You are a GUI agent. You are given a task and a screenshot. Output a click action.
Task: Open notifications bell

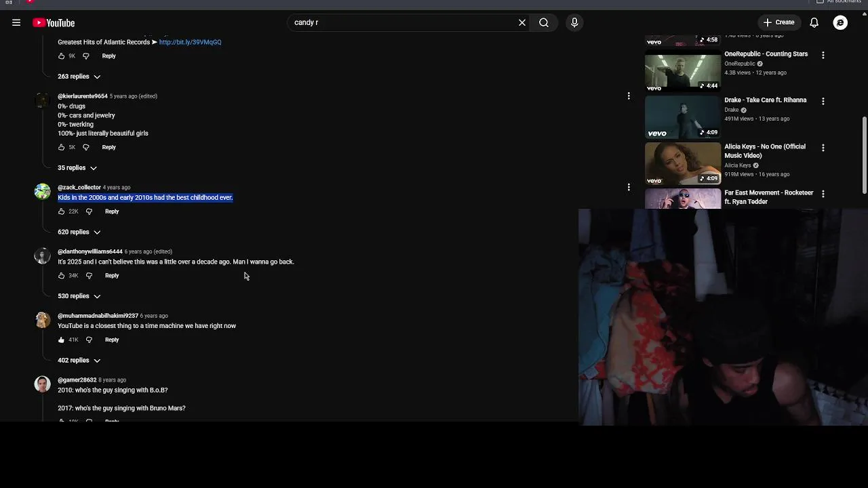814,22
